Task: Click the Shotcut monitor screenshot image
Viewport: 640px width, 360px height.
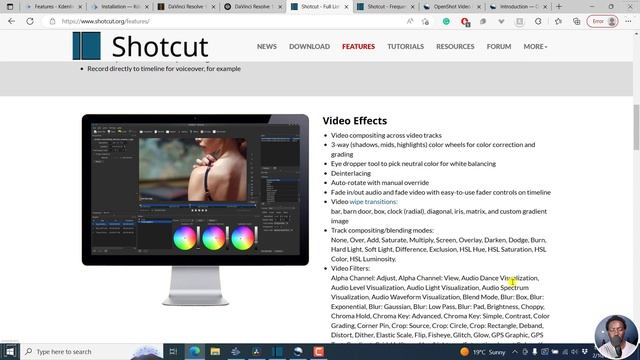Action: pos(195,210)
